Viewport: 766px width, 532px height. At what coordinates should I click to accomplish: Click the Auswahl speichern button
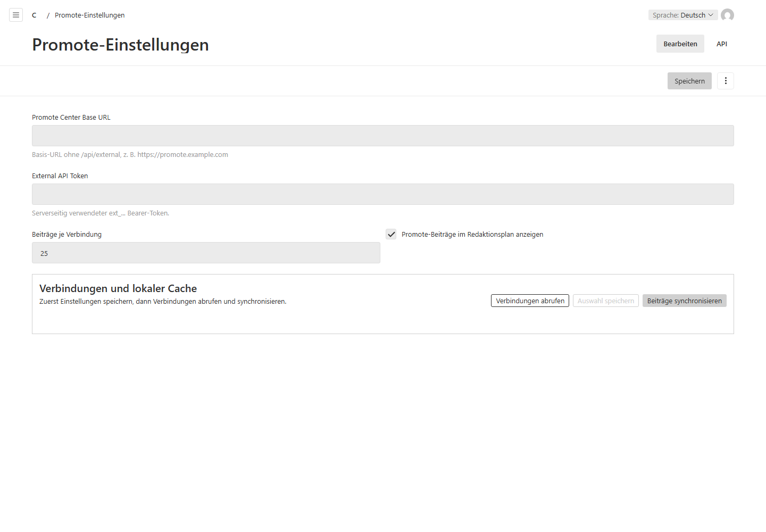pos(606,301)
